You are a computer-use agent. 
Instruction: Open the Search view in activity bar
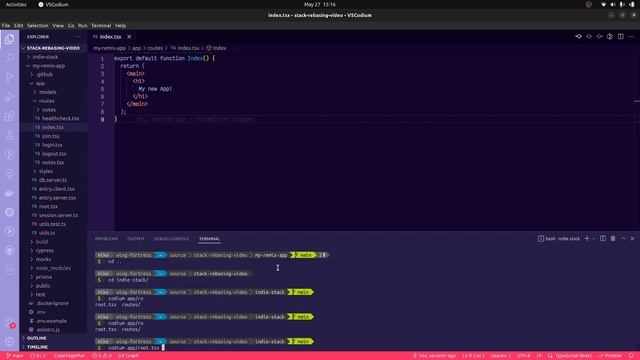pyautogui.click(x=9, y=58)
